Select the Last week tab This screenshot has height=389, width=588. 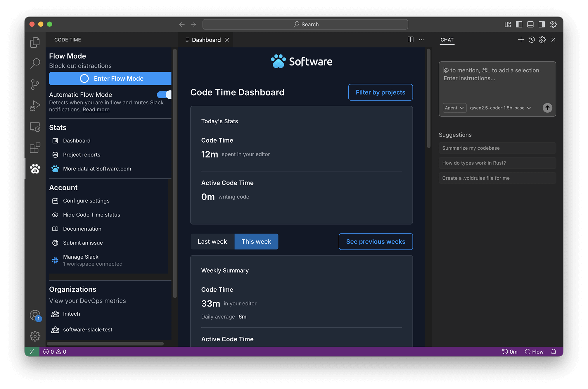(212, 242)
